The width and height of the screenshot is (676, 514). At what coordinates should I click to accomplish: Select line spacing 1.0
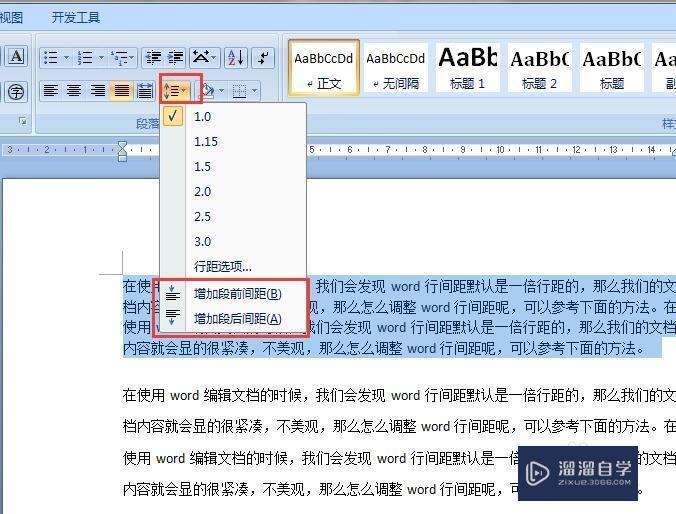(233, 117)
